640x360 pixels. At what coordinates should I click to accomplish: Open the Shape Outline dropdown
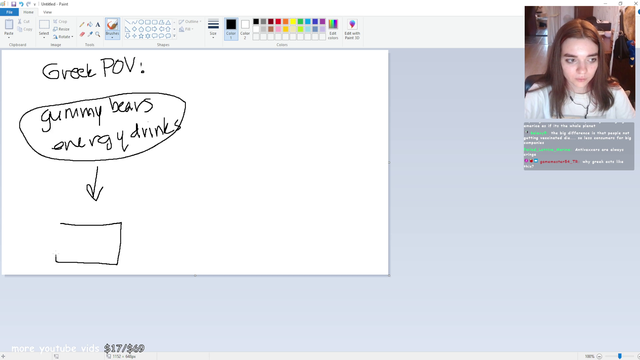click(x=190, y=22)
